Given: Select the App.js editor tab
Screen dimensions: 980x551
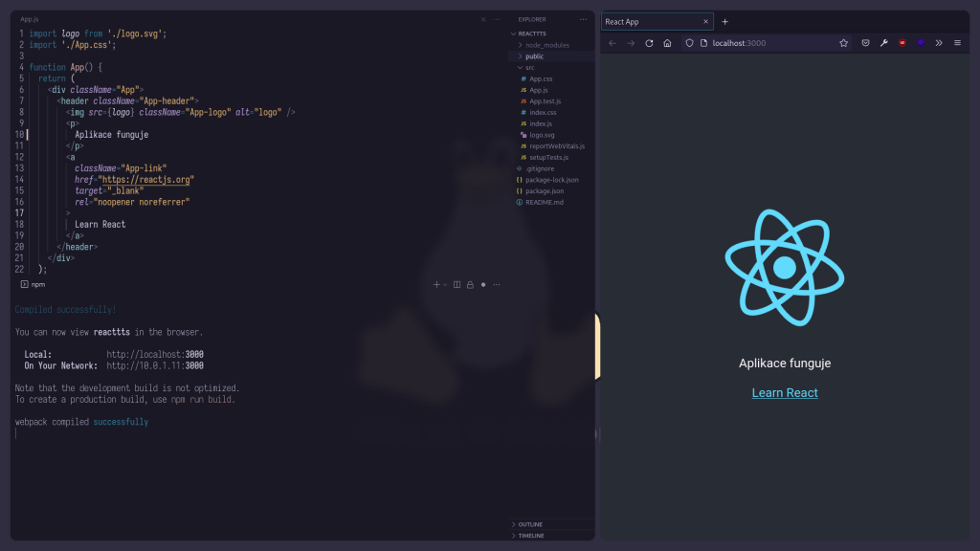Looking at the screenshot, I should tap(31, 19).
